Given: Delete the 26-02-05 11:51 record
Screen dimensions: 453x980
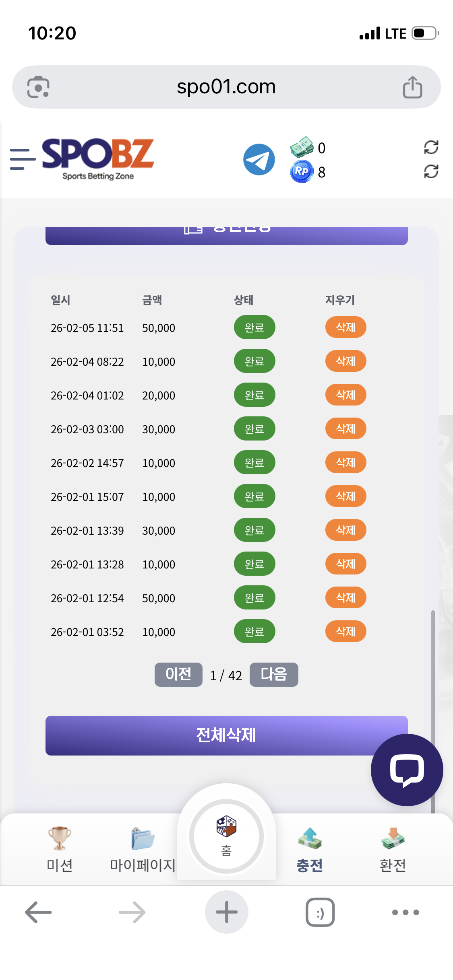Looking at the screenshot, I should [345, 327].
